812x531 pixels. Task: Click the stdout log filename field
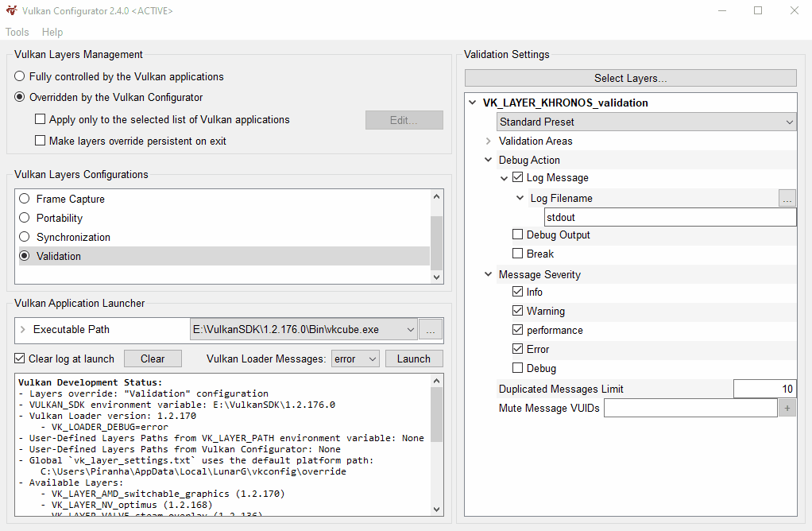tap(670, 217)
